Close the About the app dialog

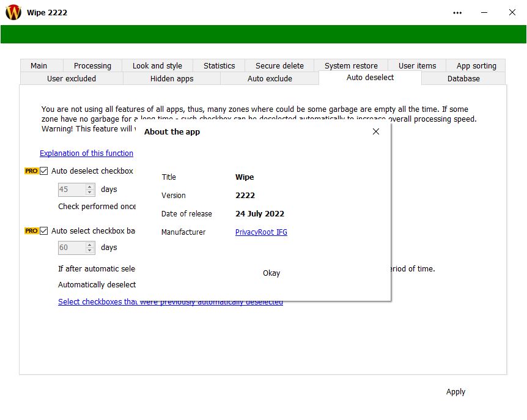pos(376,131)
